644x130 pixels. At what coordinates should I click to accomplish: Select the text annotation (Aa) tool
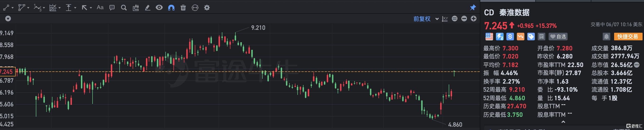[x=100, y=8]
